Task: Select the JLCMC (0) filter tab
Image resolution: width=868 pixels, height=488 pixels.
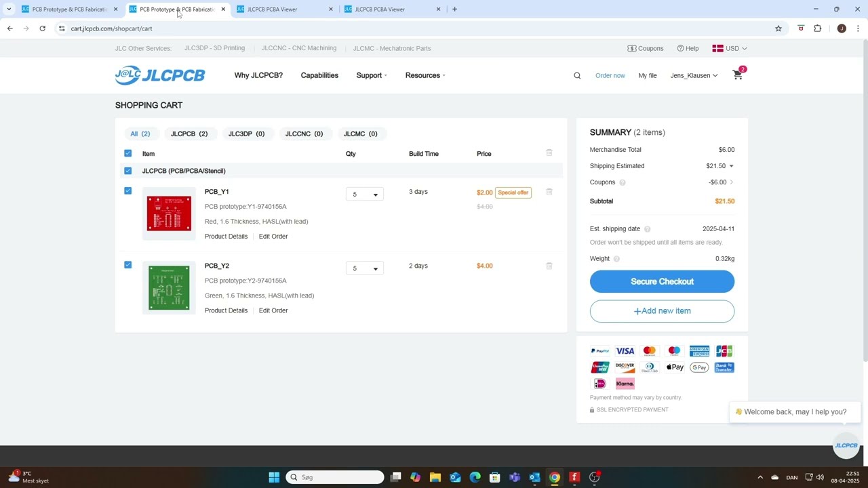Action: point(361,134)
